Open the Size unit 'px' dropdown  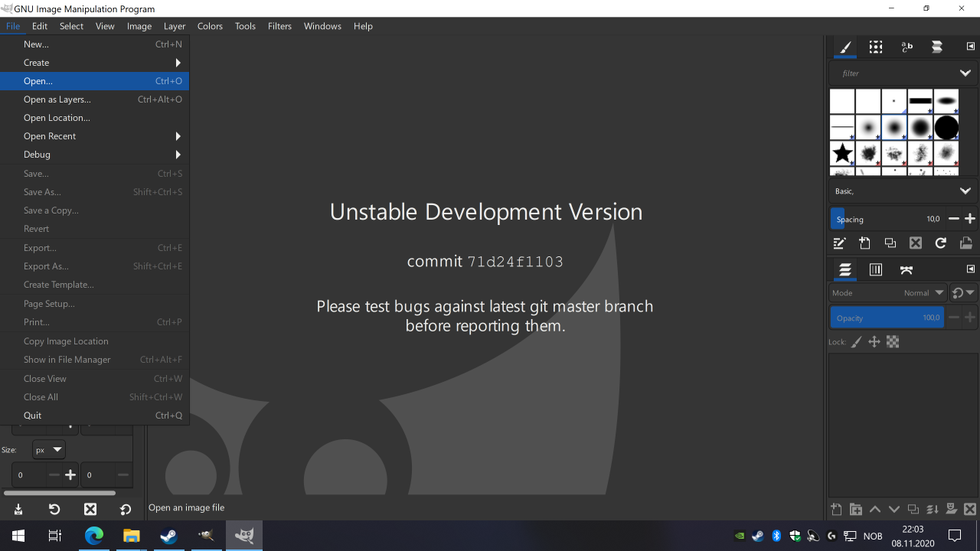point(48,450)
